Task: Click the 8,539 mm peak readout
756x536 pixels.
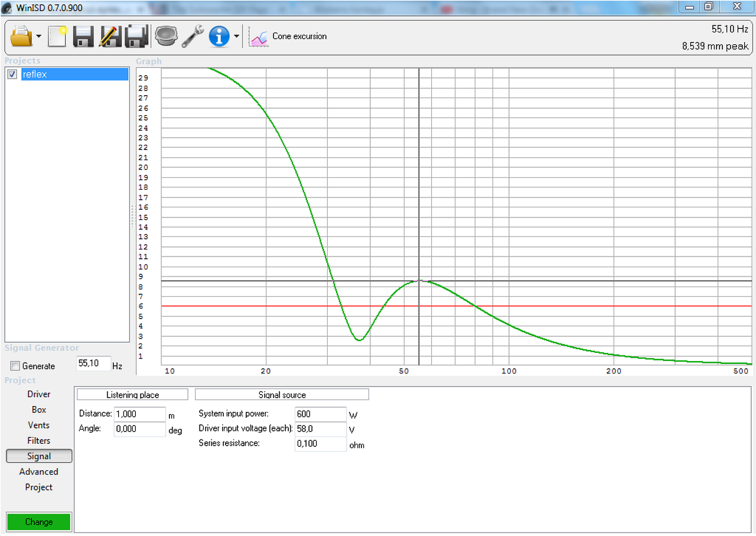Action: tap(715, 46)
